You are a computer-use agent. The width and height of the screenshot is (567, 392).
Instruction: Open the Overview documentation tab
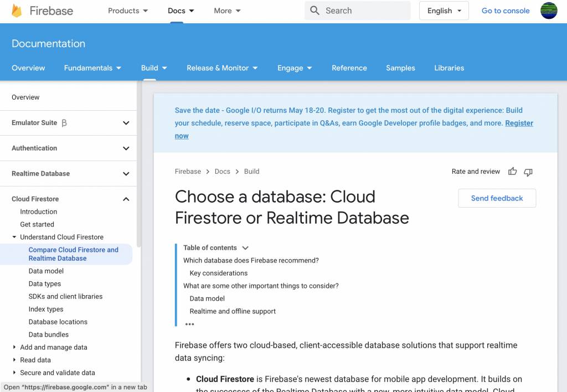(28, 68)
